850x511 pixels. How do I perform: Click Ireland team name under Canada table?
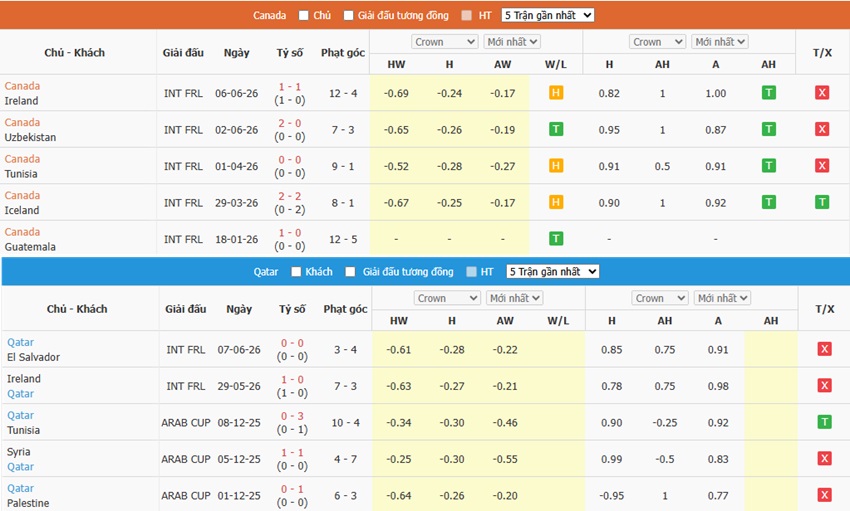21,101
